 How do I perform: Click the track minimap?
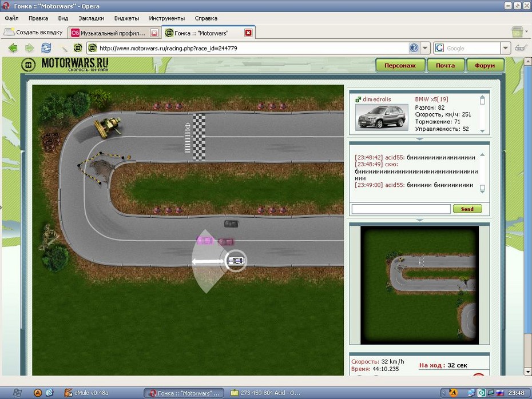(419, 285)
